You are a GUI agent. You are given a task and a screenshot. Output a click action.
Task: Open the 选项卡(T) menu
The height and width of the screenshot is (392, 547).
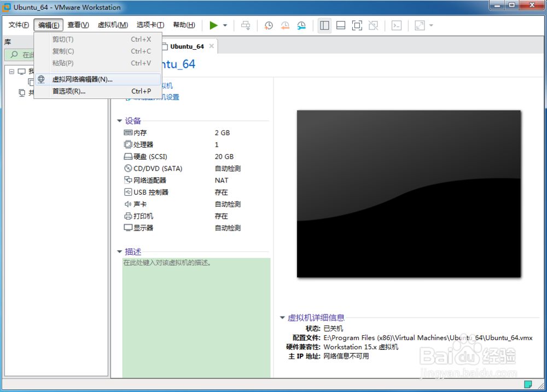150,25
